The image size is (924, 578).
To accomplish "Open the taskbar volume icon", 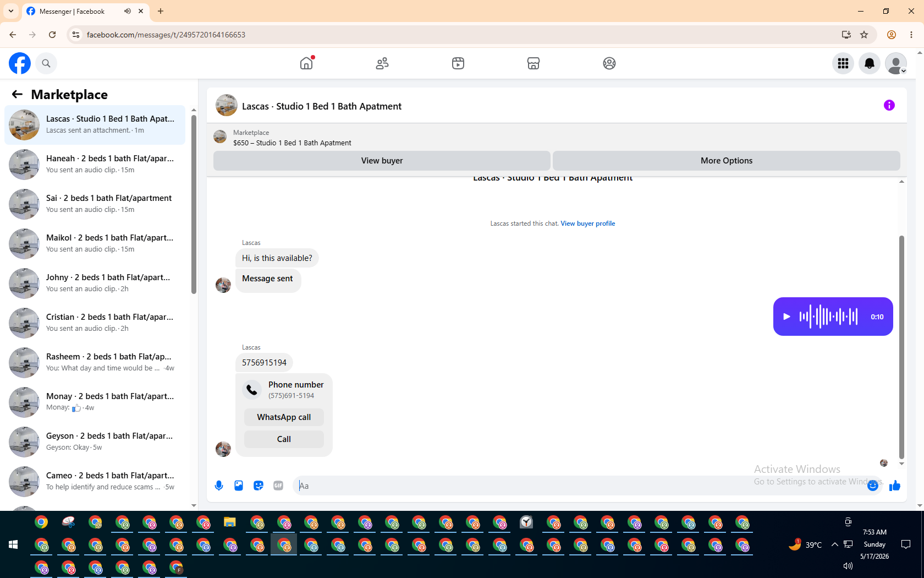I will coord(848,566).
